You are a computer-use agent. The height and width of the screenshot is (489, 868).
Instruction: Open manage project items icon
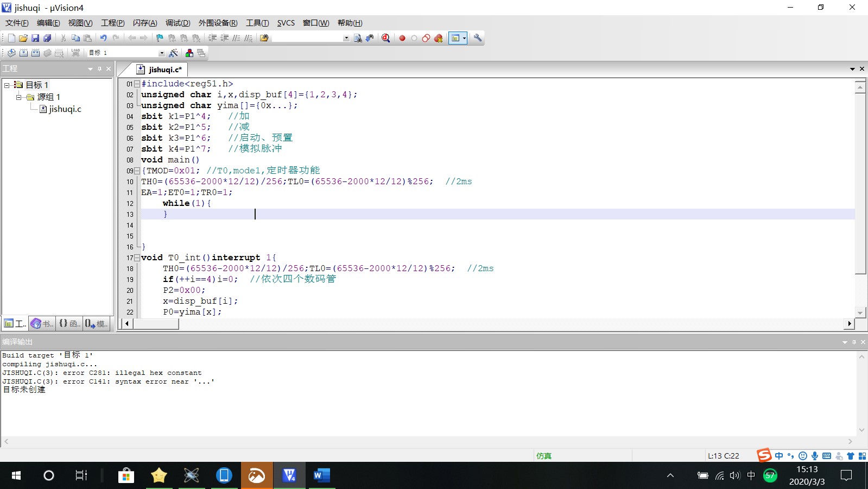(x=189, y=53)
